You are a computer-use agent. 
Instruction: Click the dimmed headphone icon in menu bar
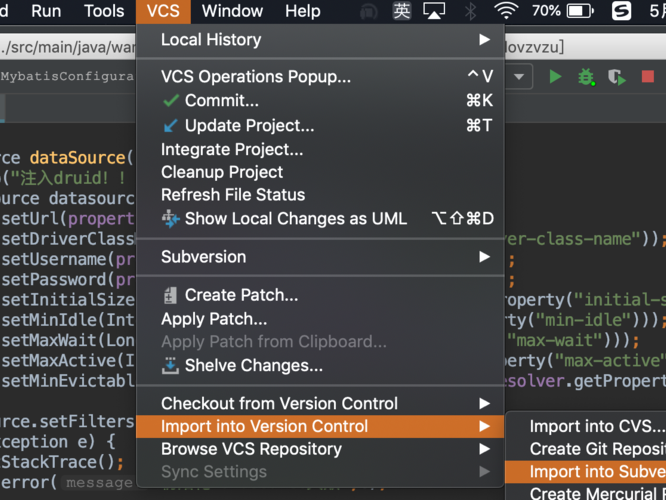coord(368,12)
